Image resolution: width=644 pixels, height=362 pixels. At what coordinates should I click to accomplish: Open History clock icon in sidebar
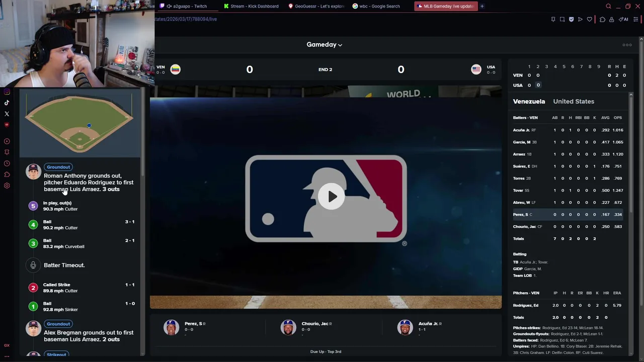click(7, 163)
